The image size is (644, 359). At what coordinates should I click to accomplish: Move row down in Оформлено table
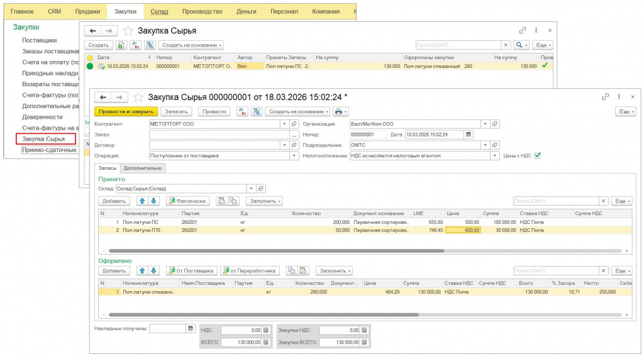tap(153, 270)
